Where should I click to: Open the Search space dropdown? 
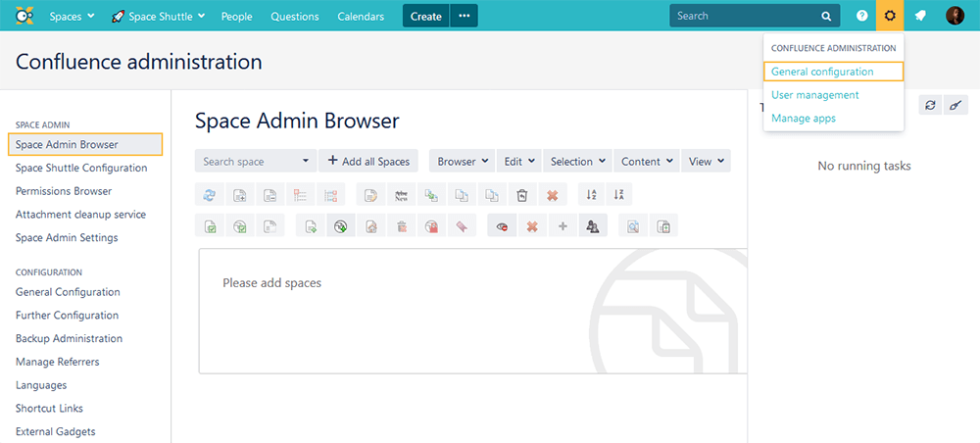click(x=256, y=161)
